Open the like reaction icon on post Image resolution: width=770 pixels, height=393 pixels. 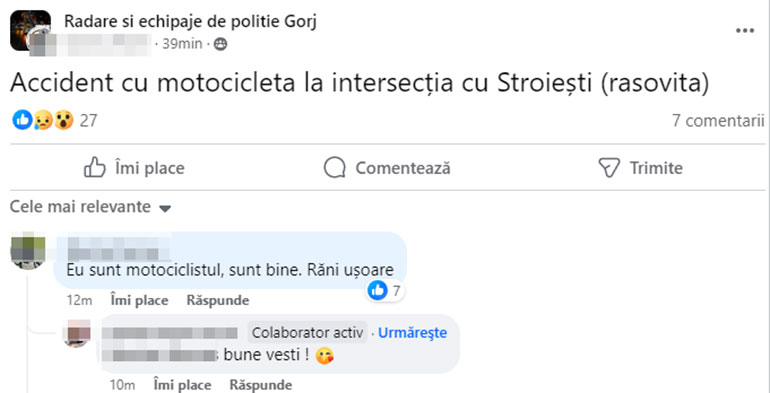(22, 120)
